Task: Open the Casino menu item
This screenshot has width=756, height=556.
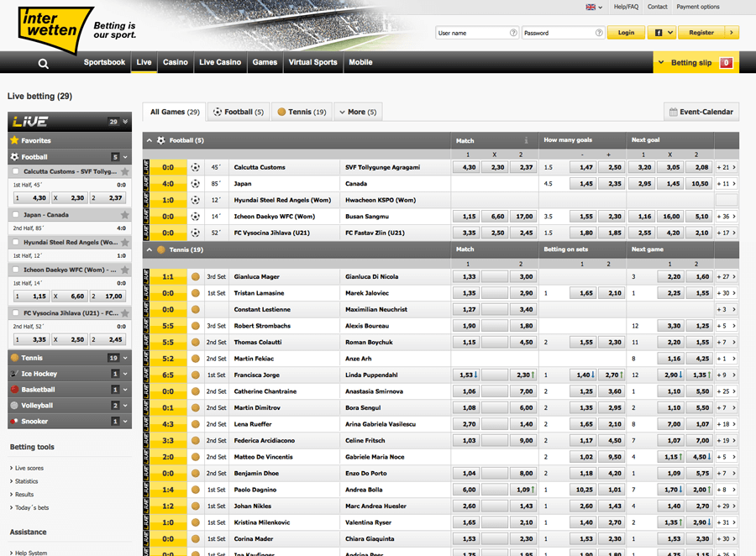Action: pos(175,62)
